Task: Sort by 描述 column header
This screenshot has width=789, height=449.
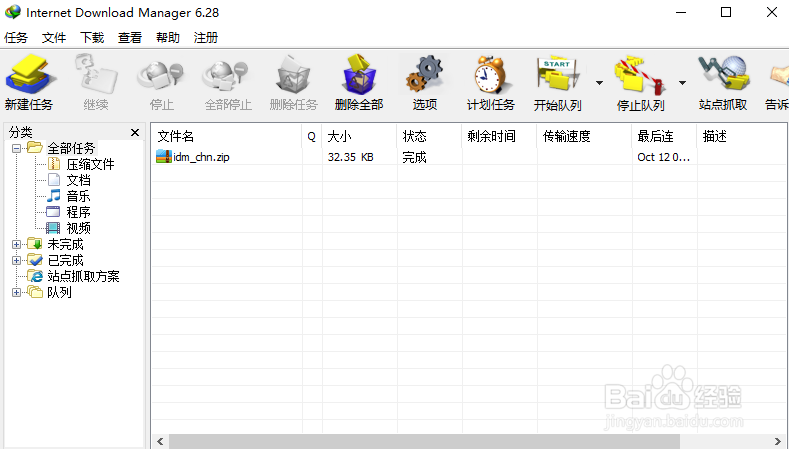Action: click(x=743, y=136)
